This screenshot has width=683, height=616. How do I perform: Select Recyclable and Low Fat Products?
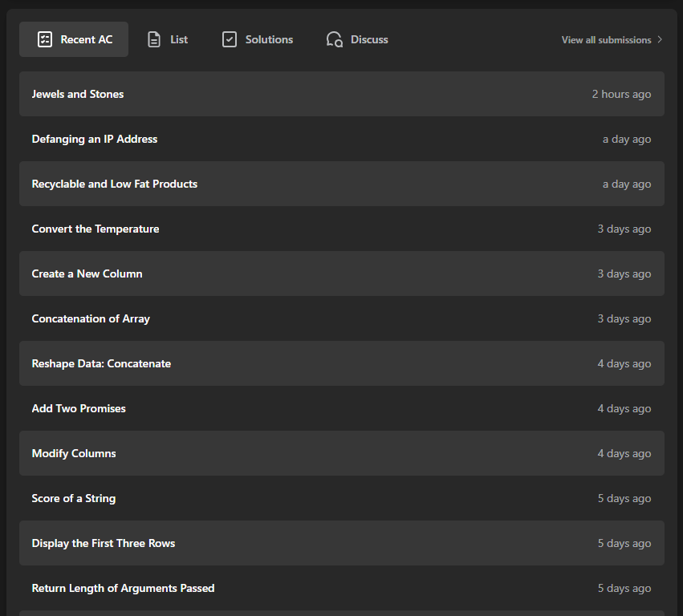(x=115, y=184)
